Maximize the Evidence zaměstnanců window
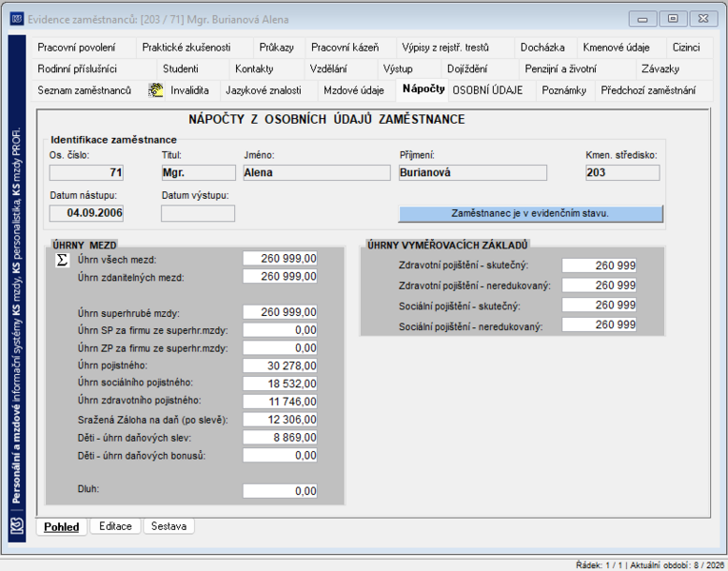Screen dimensions: 728x571 coord(673,19)
